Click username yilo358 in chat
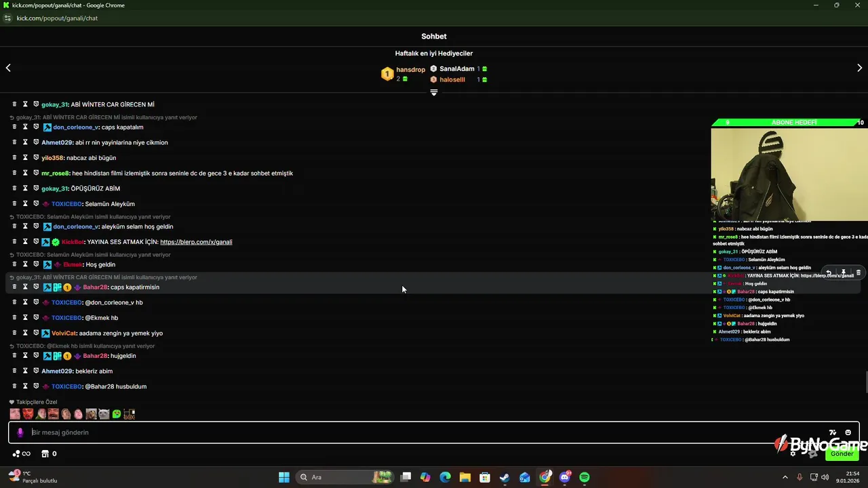 pyautogui.click(x=52, y=158)
